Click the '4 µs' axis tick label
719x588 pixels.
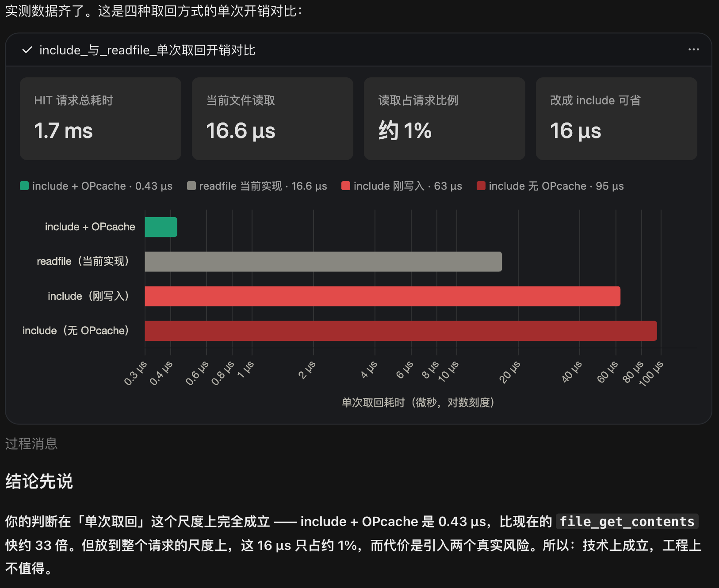369,370
